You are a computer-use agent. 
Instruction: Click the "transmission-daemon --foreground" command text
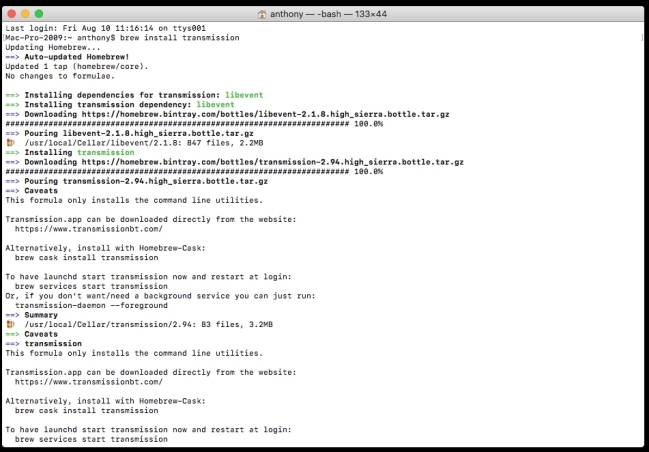click(91, 305)
